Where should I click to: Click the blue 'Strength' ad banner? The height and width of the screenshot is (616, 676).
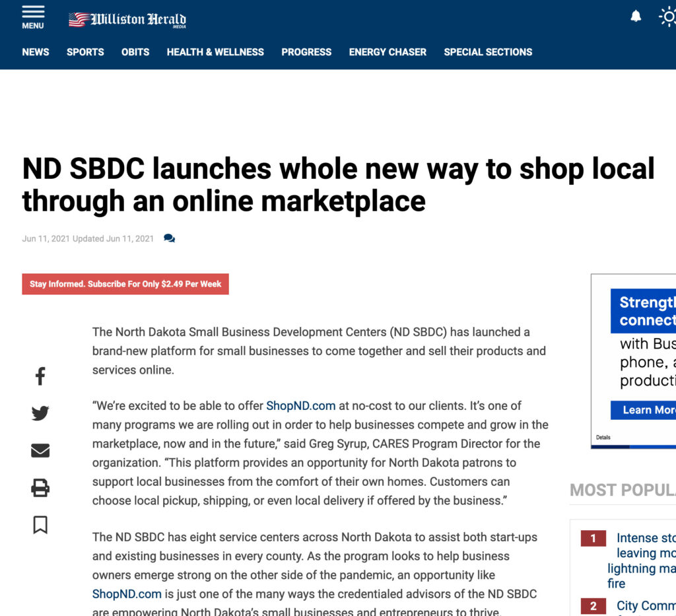643,311
